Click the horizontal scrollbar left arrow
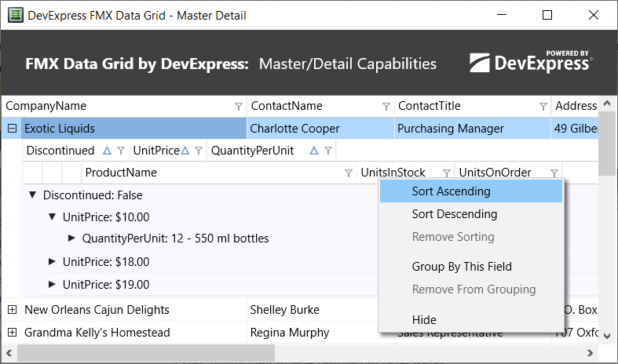 coord(9,352)
